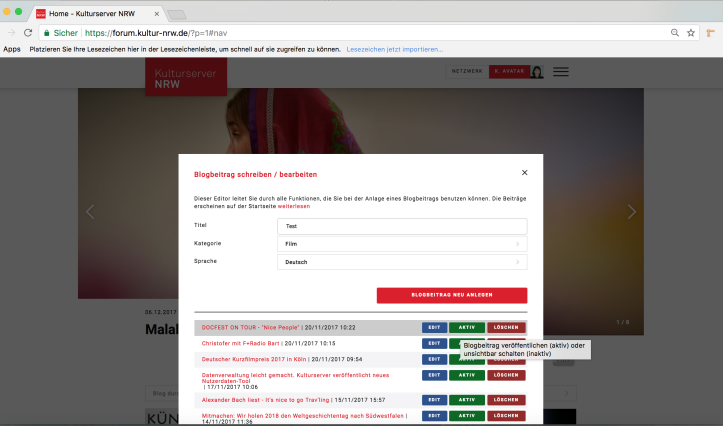This screenshot has height=426, width=723.
Task: Go to the previous carousel slide arrow
Action: [x=90, y=212]
